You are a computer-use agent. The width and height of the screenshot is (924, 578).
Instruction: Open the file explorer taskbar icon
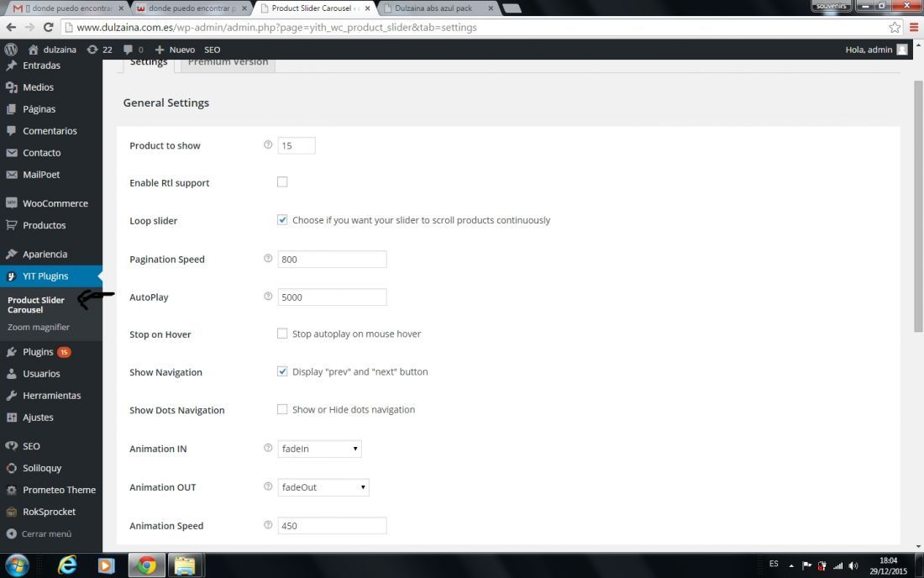click(x=185, y=565)
